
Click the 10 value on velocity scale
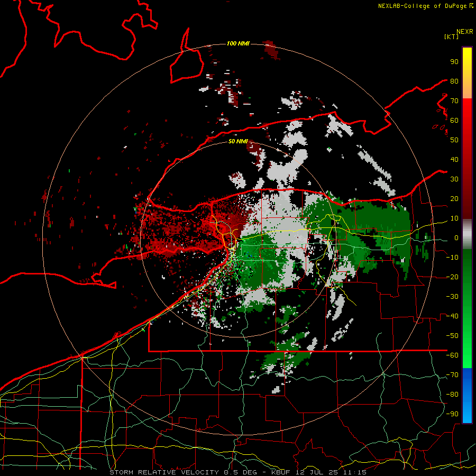tap(454, 218)
